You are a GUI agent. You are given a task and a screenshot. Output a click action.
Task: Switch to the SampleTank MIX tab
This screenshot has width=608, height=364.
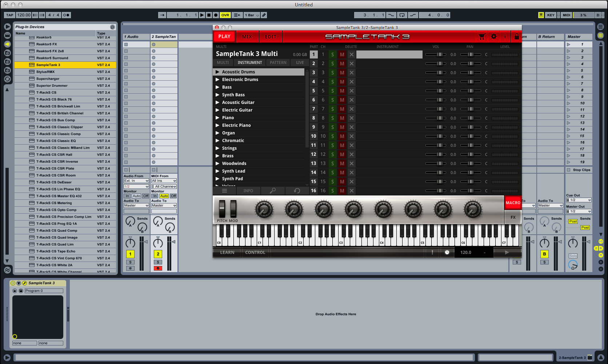coord(247,37)
